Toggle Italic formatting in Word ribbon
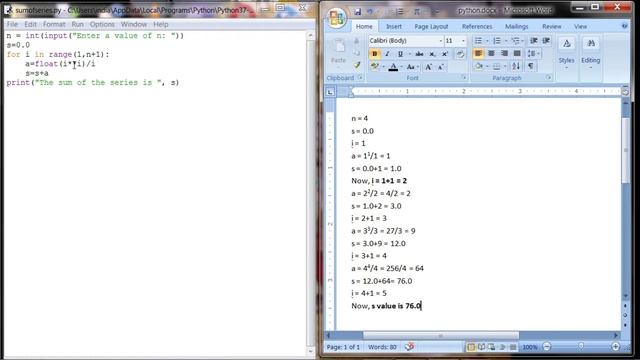Viewport: 640px width, 360px height. coord(387,54)
